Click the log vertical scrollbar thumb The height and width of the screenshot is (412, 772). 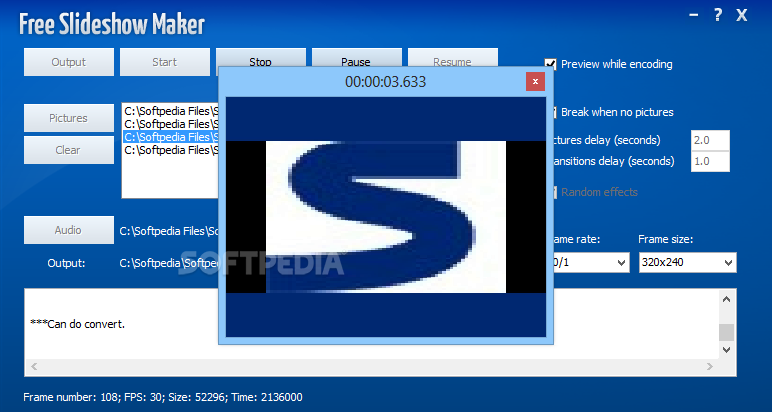click(727, 333)
